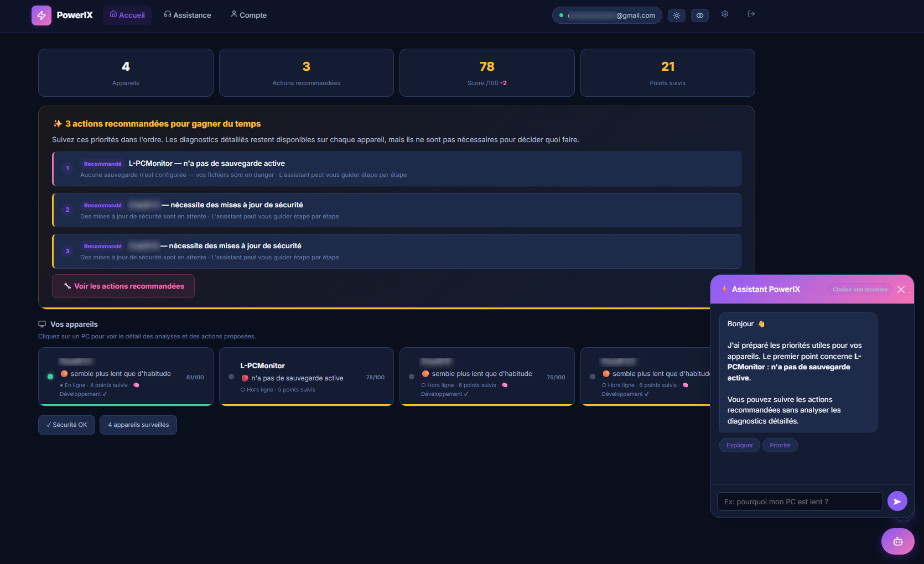Viewport: 924px width, 564px height.
Task: Click the Recommandé badge on L-PCMonitor row
Action: 103,164
